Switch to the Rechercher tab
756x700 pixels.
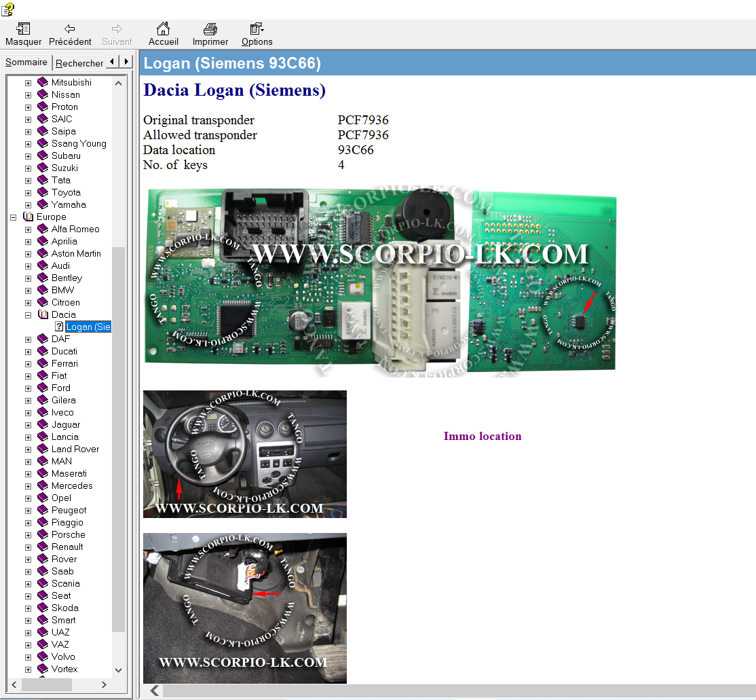79,63
